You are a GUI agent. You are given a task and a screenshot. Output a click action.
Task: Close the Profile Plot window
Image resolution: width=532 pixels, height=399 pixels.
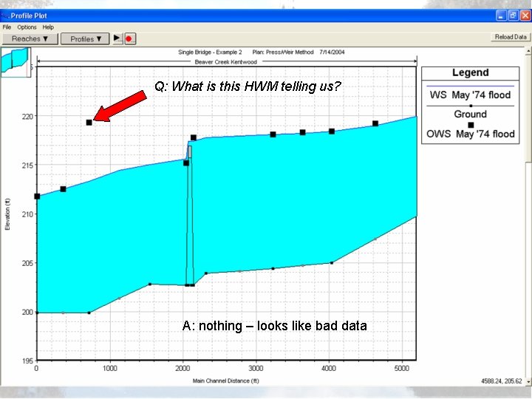coord(525,16)
